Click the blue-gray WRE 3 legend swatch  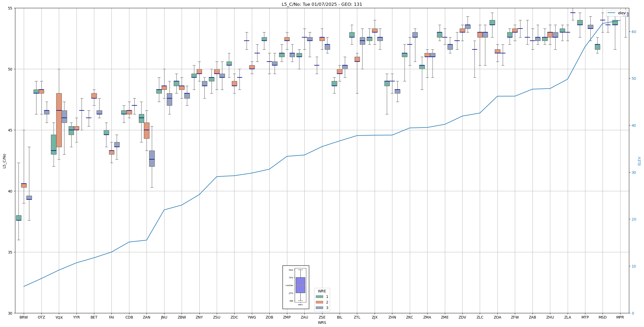click(x=319, y=308)
